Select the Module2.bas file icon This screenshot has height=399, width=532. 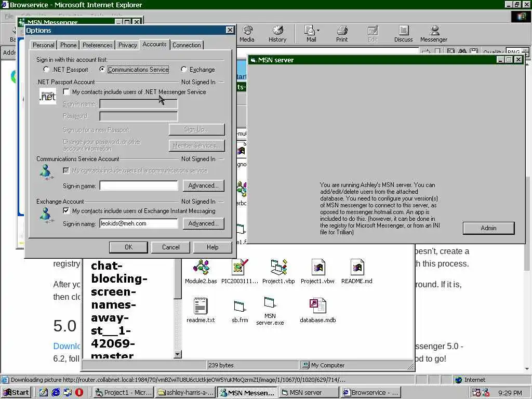(x=201, y=271)
